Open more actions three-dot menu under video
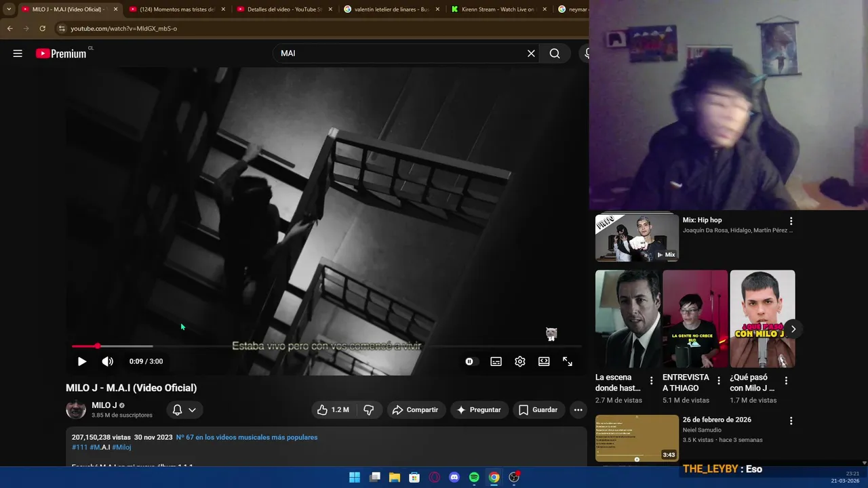The height and width of the screenshot is (488, 868). (578, 409)
